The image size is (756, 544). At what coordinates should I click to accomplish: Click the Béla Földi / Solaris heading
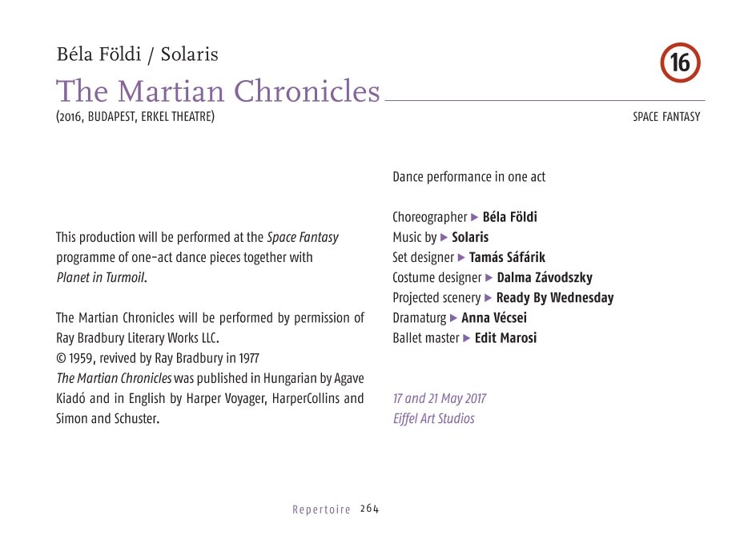click(x=137, y=55)
